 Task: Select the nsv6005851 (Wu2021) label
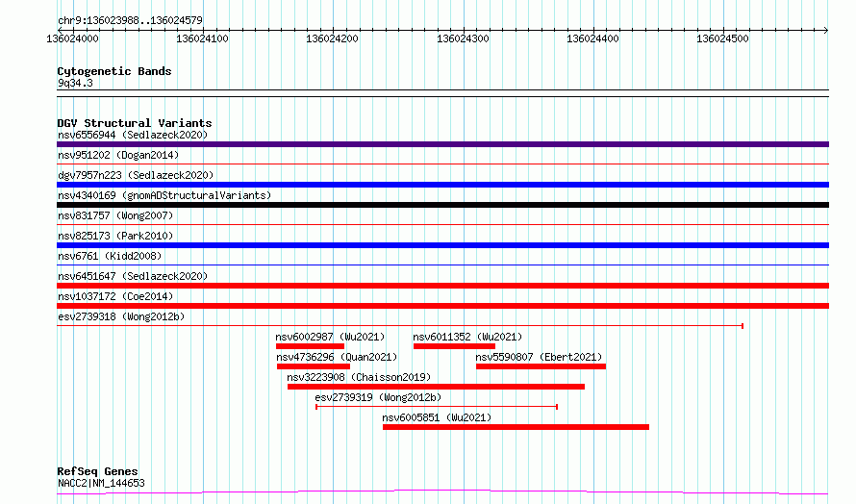(x=437, y=417)
